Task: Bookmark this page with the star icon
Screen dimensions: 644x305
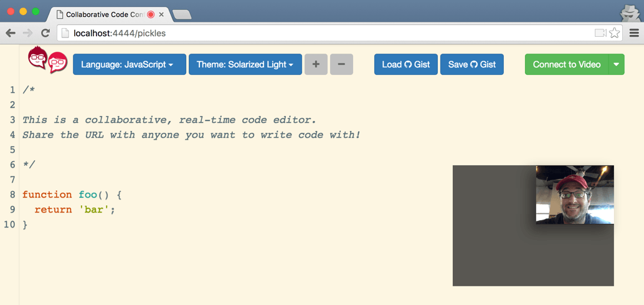Action: (615, 33)
